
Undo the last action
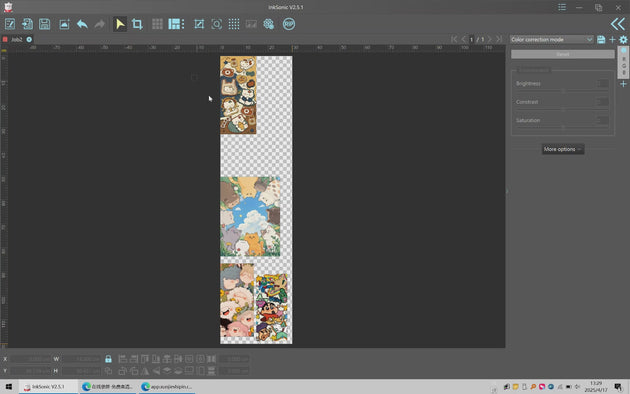pos(82,24)
